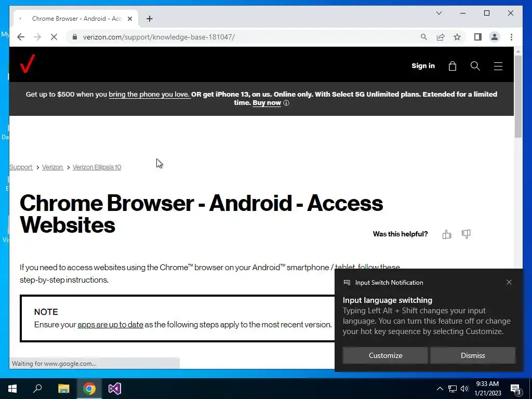Image resolution: width=532 pixels, height=399 pixels.
Task: Show hidden system tray icons
Action: click(440, 389)
